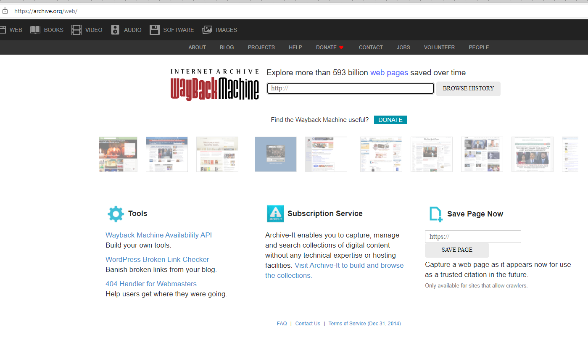This screenshot has width=588, height=364.
Task: Focus the Wayback Machine http:// search field
Action: tap(351, 88)
